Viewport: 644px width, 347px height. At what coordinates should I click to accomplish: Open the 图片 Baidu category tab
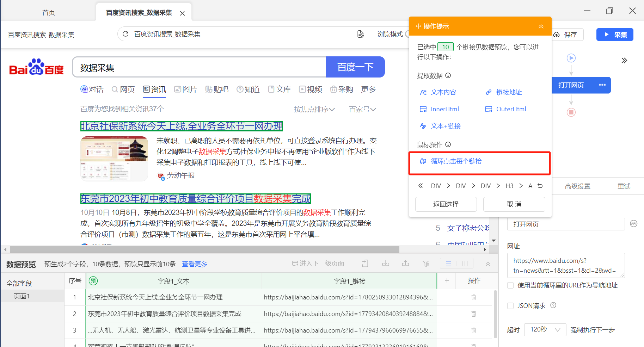185,89
